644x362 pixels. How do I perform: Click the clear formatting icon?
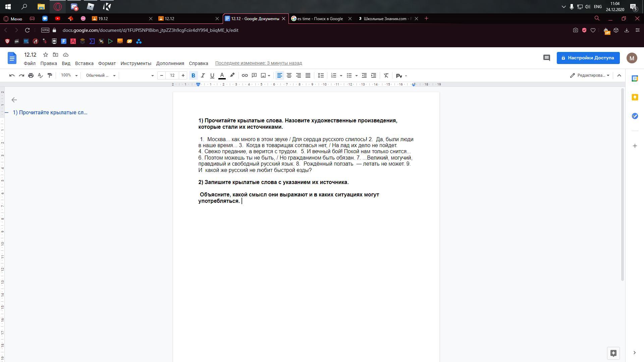click(x=386, y=75)
